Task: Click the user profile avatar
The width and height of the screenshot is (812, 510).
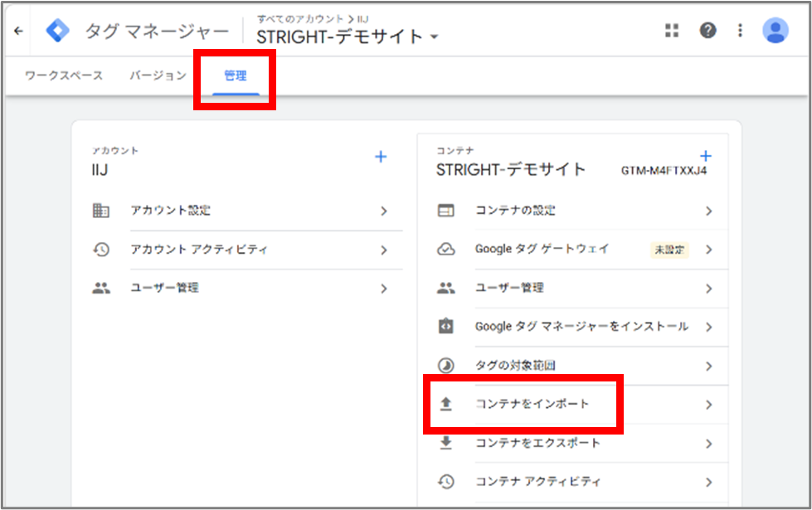Action: 776,30
